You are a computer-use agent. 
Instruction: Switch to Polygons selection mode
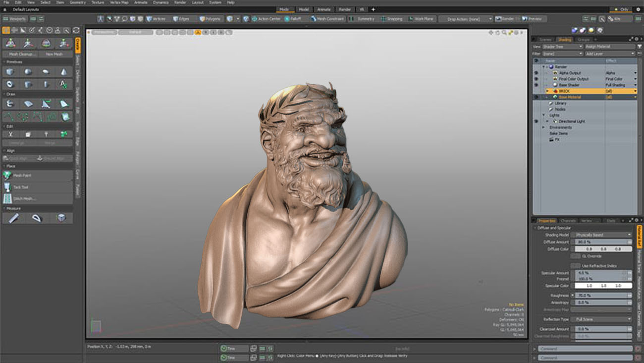pos(210,19)
